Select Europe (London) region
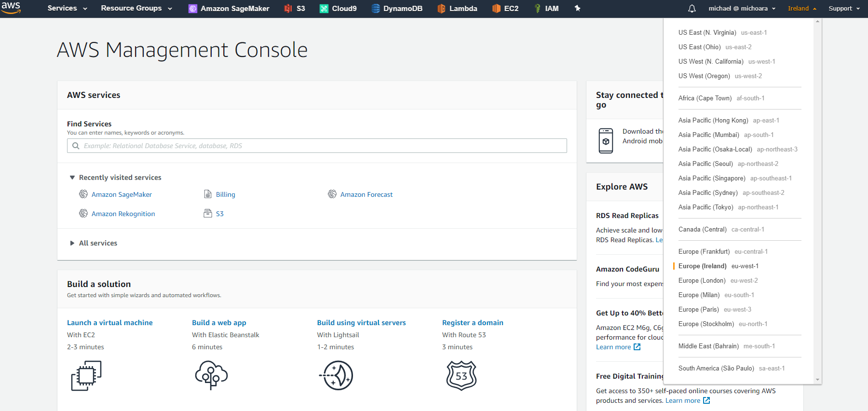 (x=718, y=280)
